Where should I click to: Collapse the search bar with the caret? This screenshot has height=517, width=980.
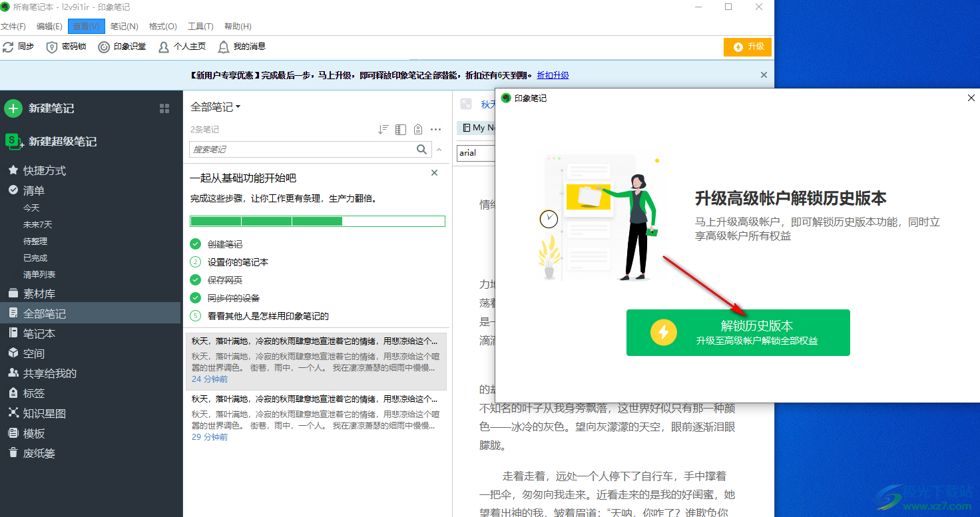439,150
